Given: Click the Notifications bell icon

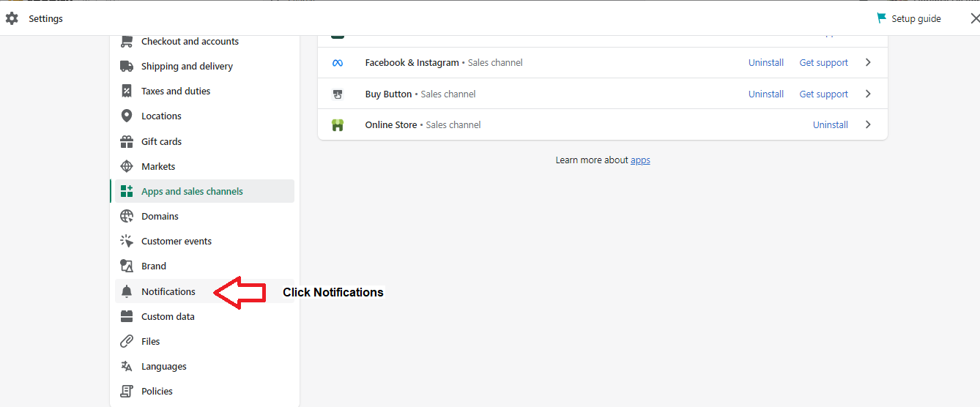Looking at the screenshot, I should tap(127, 291).
